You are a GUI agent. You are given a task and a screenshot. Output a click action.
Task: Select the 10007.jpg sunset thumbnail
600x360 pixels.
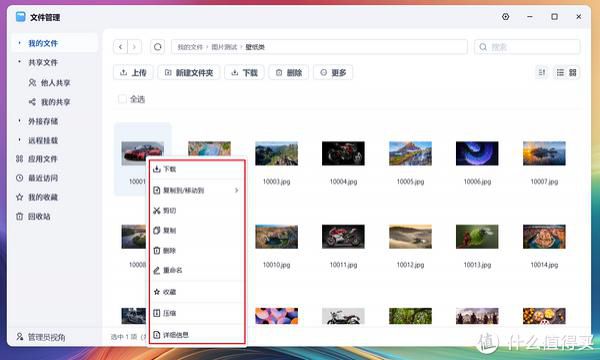[x=544, y=153]
